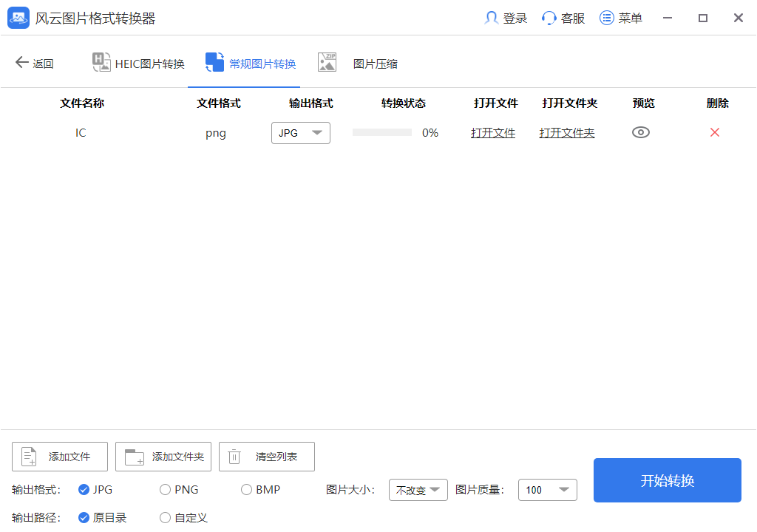Image resolution: width=757 pixels, height=532 pixels.
Task: Open the folder via 打开文件夹 link
Action: (x=567, y=132)
